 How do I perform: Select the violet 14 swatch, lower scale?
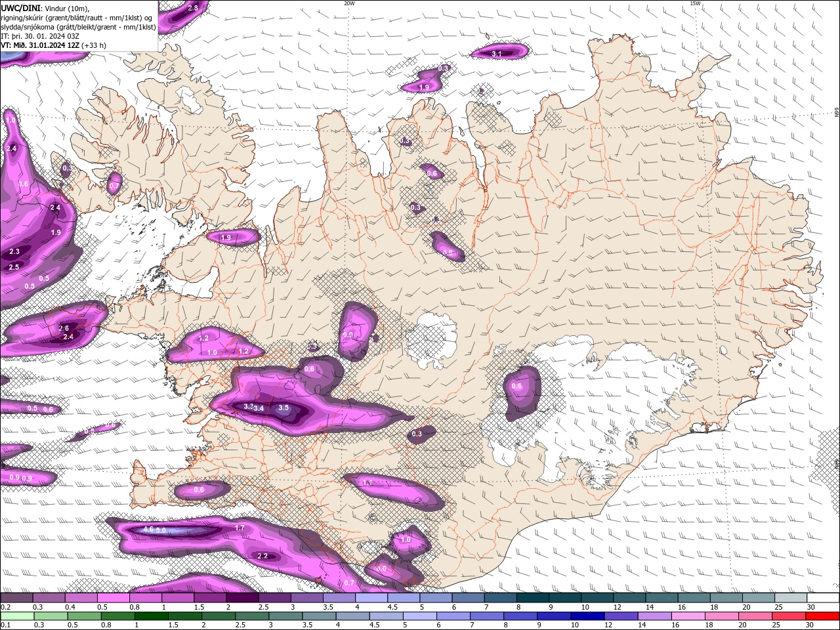pos(655,616)
